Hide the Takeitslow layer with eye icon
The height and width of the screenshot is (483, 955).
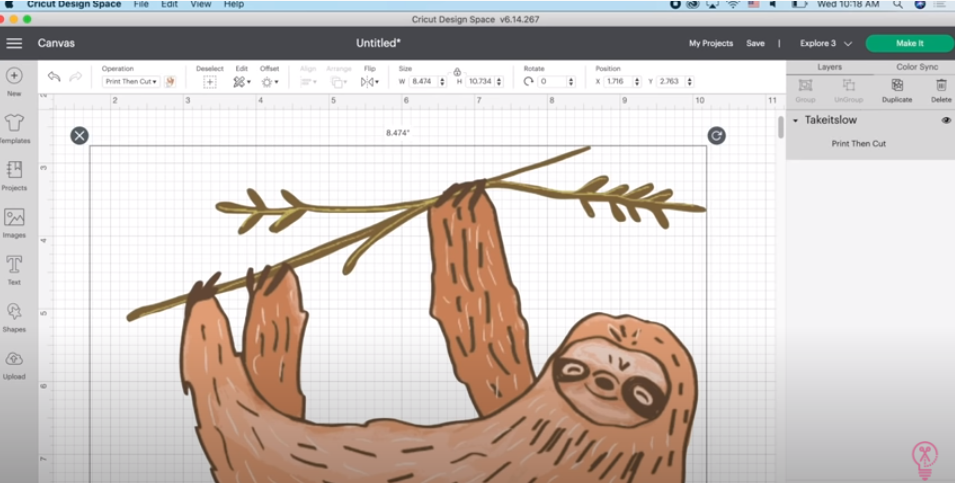[x=946, y=121]
